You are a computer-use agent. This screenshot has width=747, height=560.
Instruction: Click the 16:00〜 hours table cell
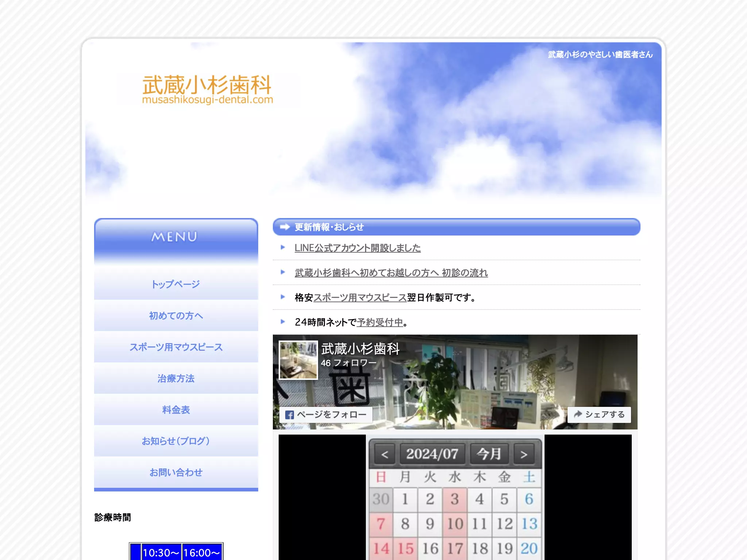click(202, 552)
